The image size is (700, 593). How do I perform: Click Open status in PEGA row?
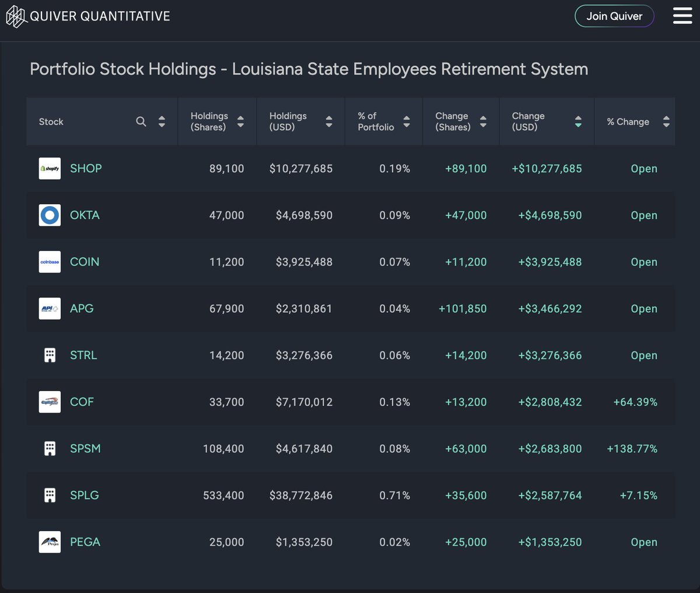pos(644,542)
